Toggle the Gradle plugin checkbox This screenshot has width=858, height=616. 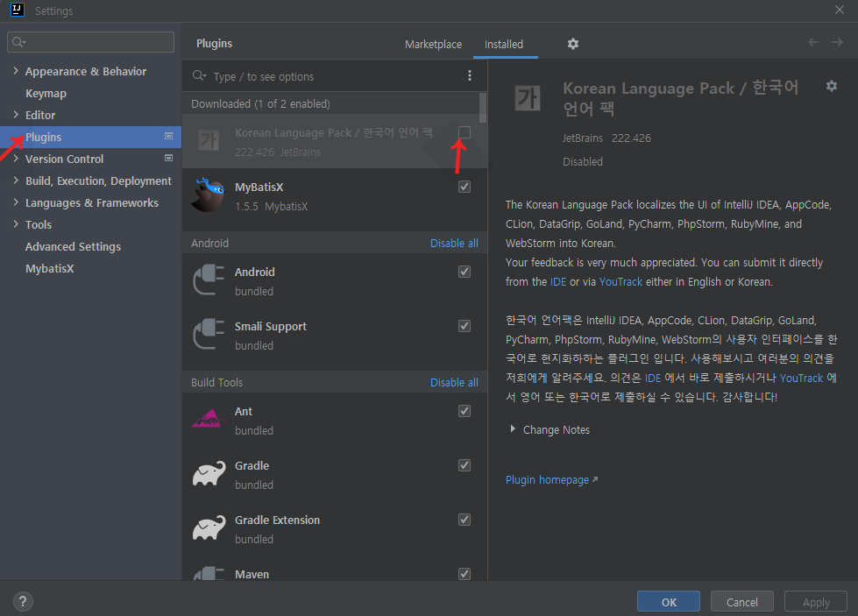tap(464, 465)
